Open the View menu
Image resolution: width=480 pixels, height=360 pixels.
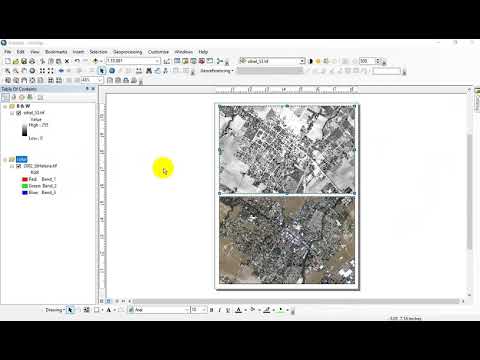tap(35, 52)
